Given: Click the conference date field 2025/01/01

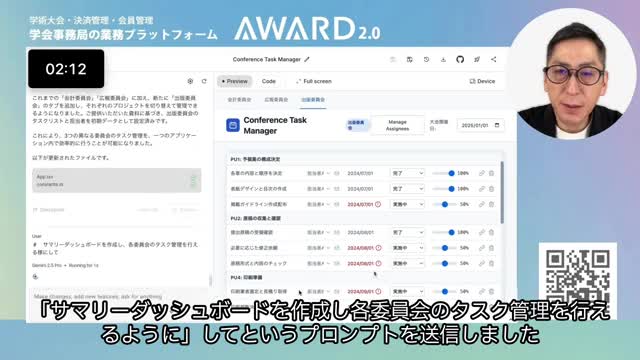Looking at the screenshot, I should [480, 125].
